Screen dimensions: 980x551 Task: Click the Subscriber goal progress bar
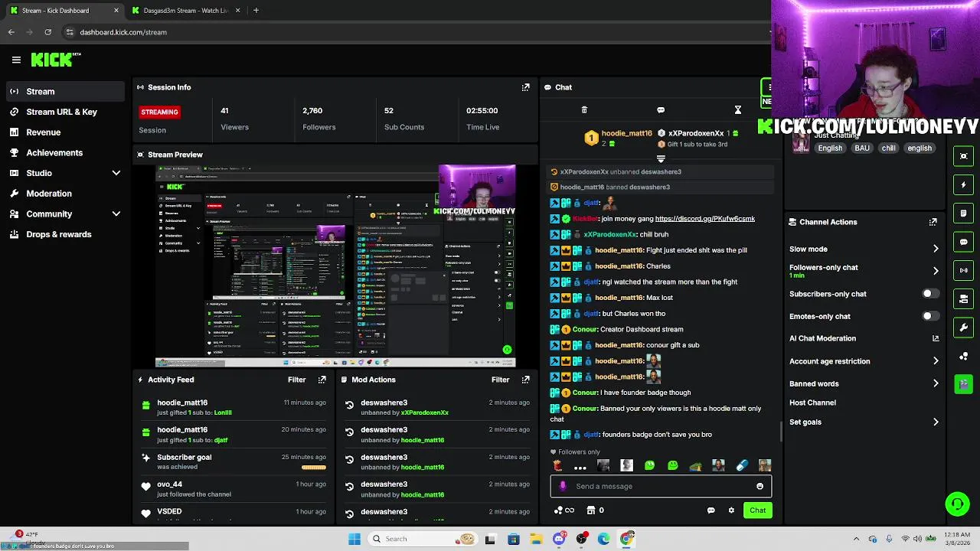click(314, 467)
